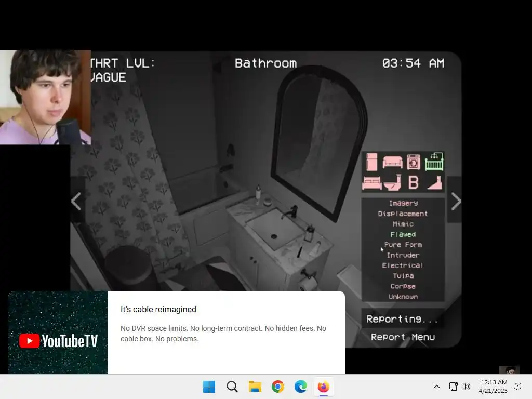Image resolution: width=532 pixels, height=399 pixels.
Task: Select the crib (nursery) room icon
Action: pyautogui.click(x=434, y=162)
